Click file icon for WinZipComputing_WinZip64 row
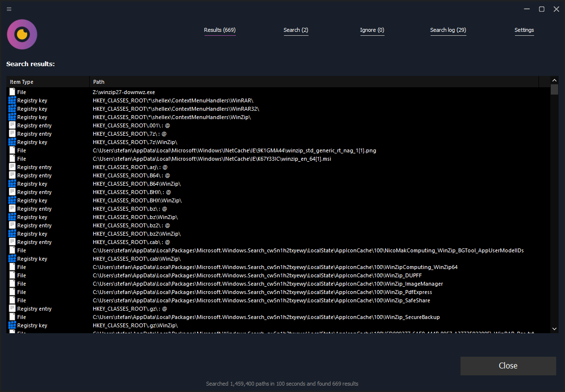 [x=12, y=267]
